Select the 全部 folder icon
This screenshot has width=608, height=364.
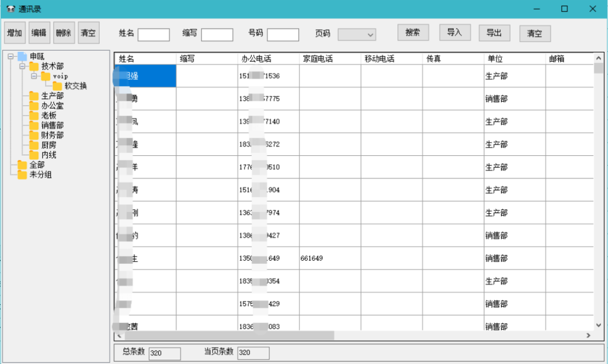click(x=23, y=165)
